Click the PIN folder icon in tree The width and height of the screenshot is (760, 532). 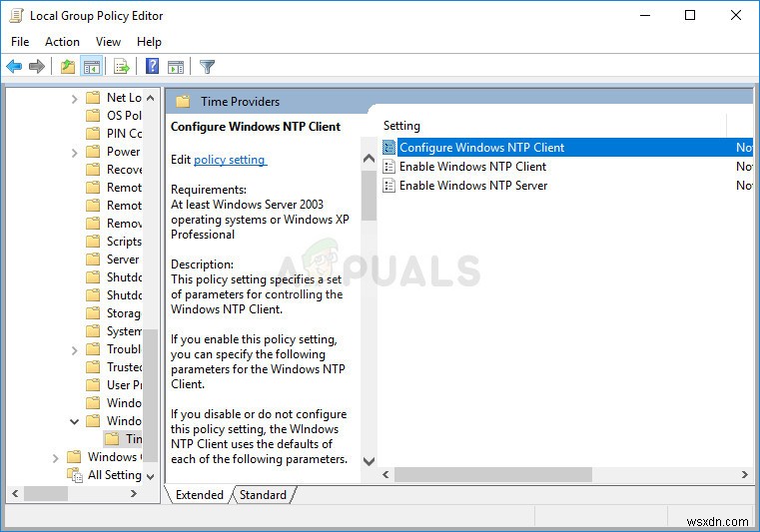point(93,133)
